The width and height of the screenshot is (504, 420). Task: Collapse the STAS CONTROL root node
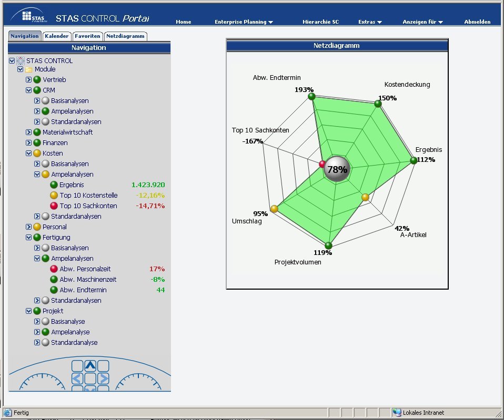pos(12,60)
